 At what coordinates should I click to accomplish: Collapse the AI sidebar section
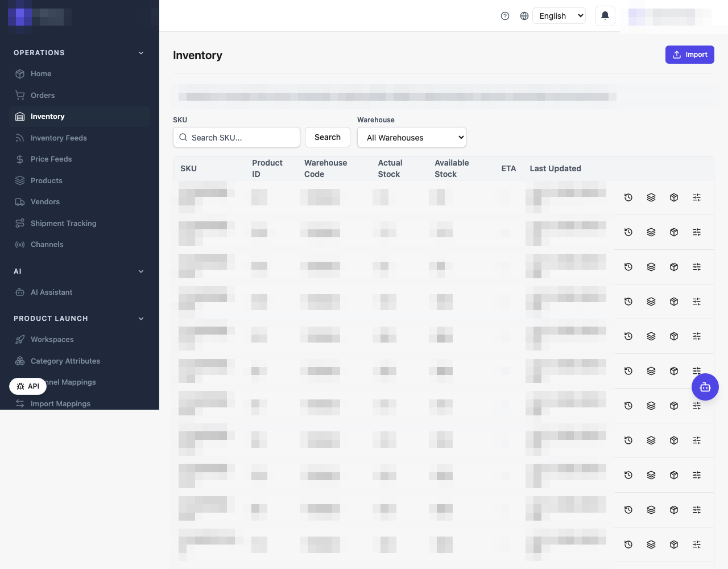(141, 271)
